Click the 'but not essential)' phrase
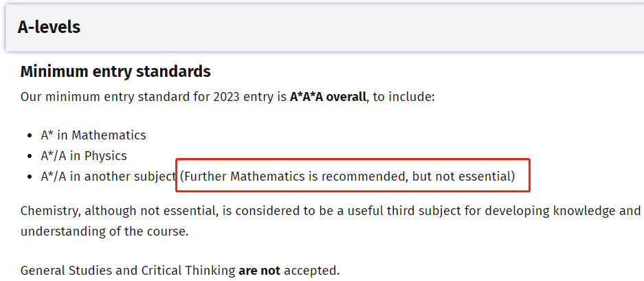 click(464, 177)
